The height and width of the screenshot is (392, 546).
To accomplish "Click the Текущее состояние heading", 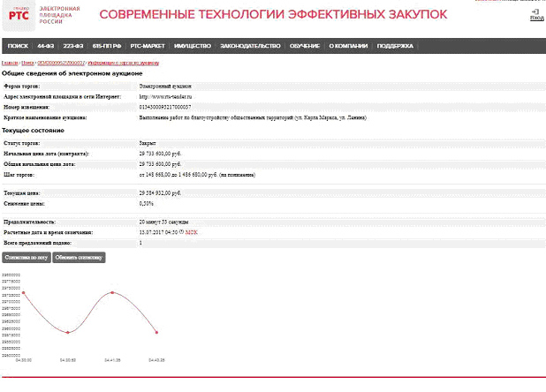I will pos(33,131).
